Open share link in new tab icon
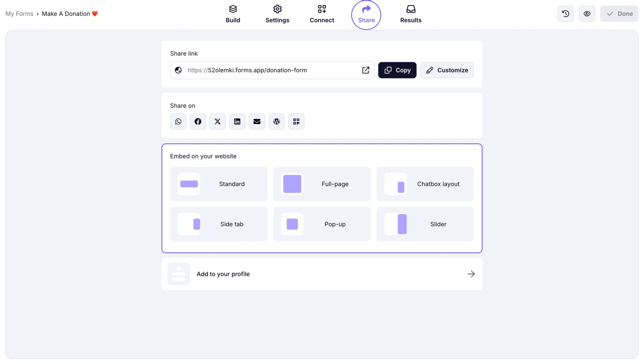This screenshot has height=364, width=644. click(366, 70)
